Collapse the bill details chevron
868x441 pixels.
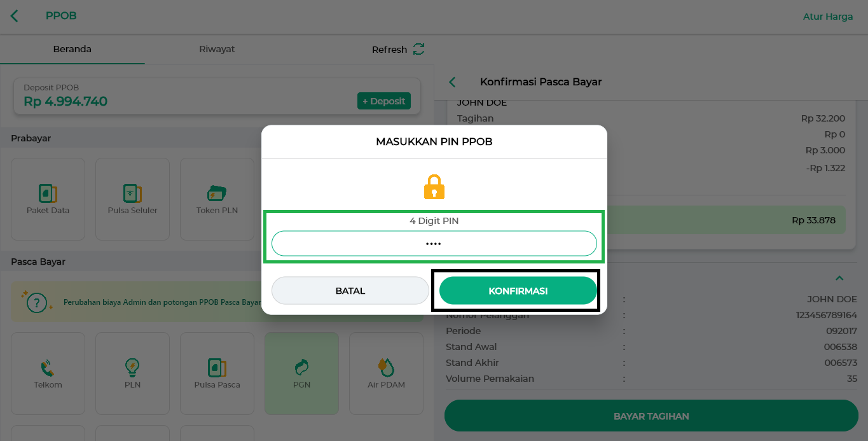click(x=839, y=278)
